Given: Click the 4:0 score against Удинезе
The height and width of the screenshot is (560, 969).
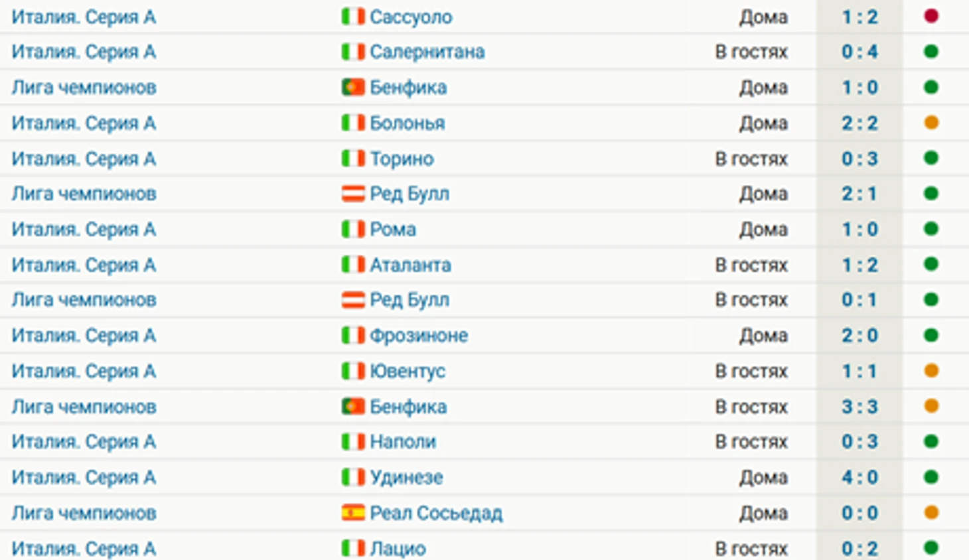Looking at the screenshot, I should pos(859,478).
